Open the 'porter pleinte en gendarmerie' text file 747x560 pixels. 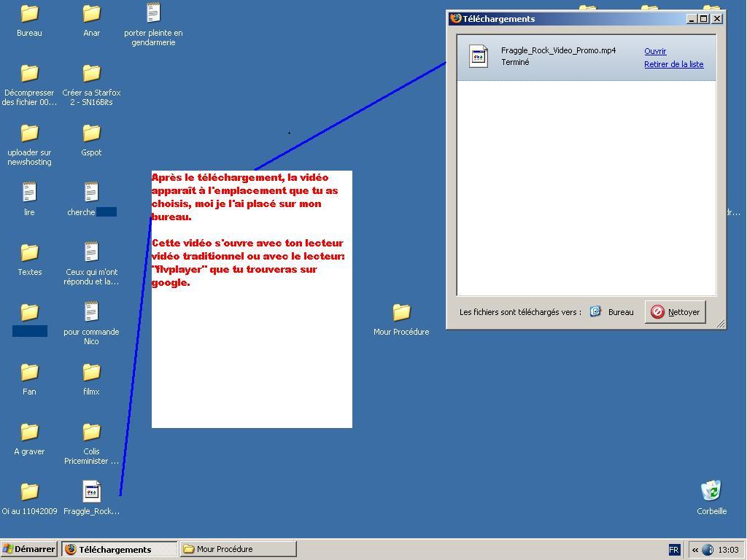153,14
